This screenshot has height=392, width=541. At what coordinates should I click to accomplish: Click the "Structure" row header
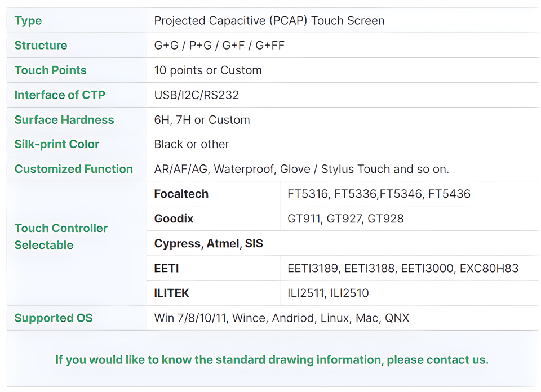[x=41, y=46]
